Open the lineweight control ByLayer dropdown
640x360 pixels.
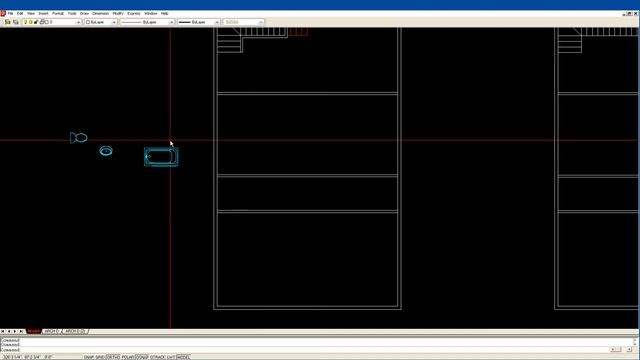click(217, 22)
